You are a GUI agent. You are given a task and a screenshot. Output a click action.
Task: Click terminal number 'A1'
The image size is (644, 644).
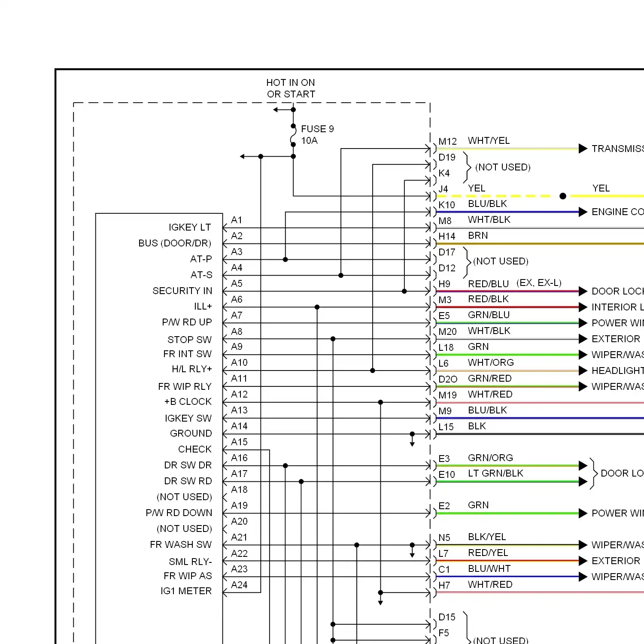click(x=237, y=220)
